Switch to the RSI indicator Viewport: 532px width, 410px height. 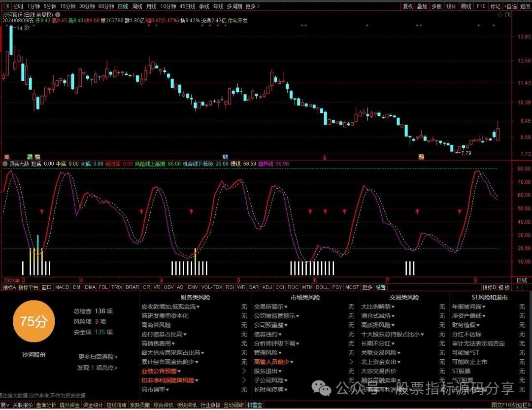tap(230, 287)
